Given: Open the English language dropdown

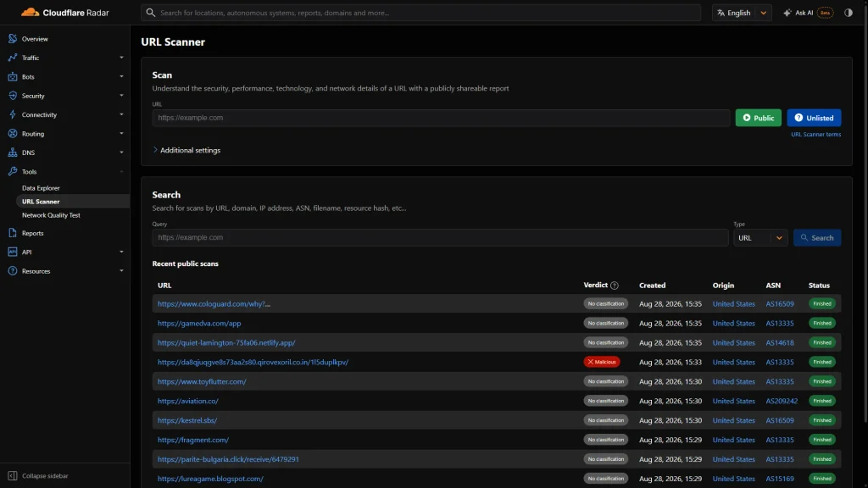Looking at the screenshot, I should pyautogui.click(x=742, y=13).
